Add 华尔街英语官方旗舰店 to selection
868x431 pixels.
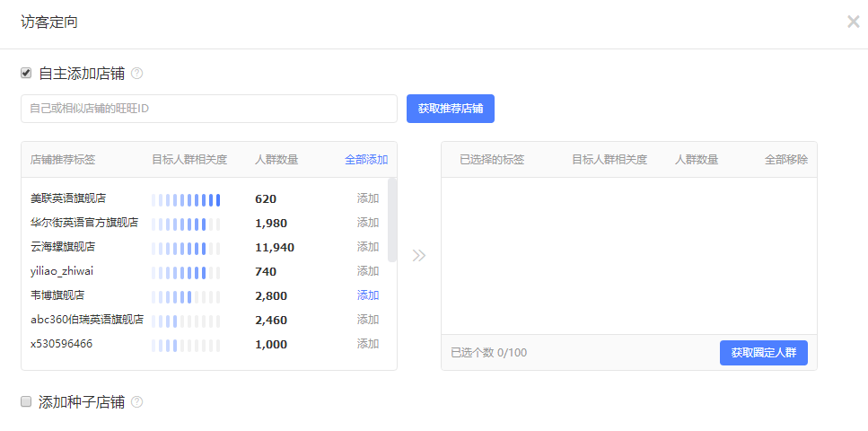pos(368,223)
